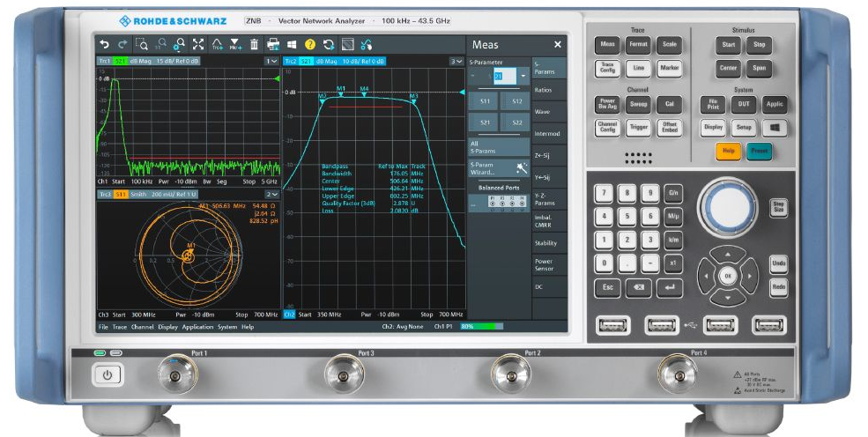Click the keypad return arrow key

point(670,287)
